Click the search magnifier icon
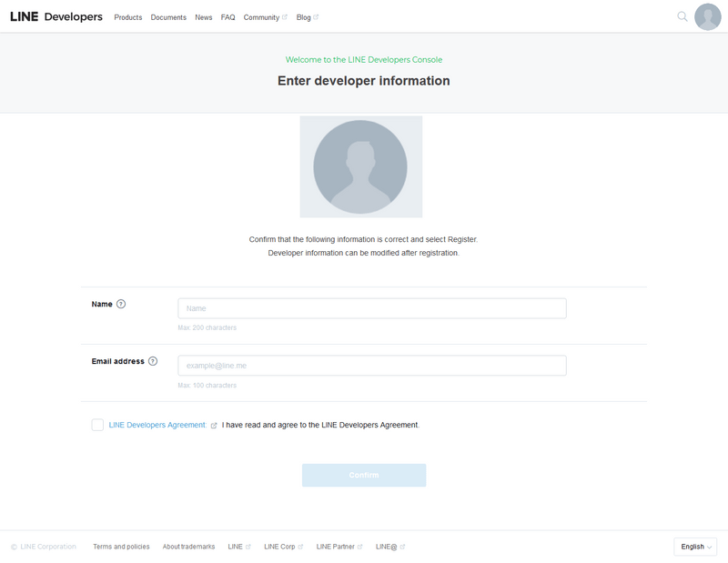 [682, 16]
